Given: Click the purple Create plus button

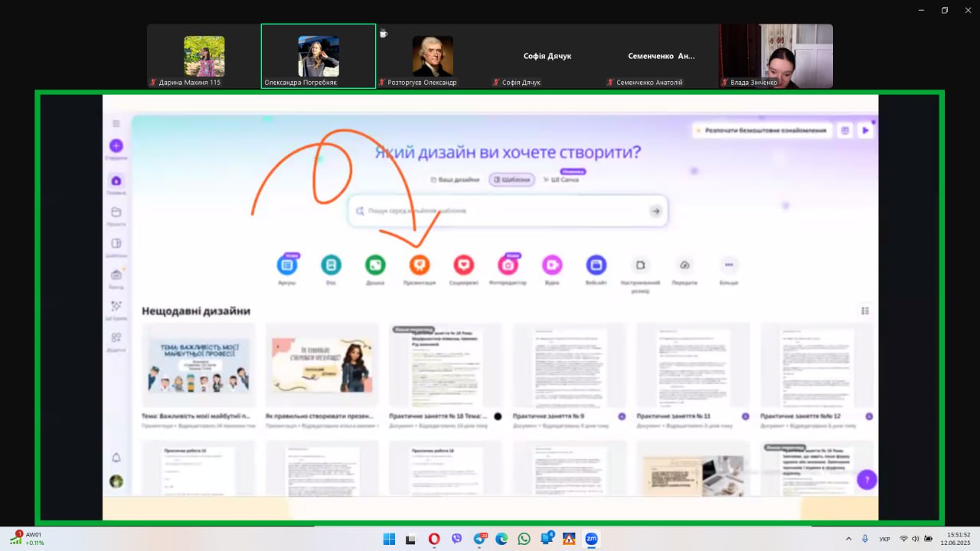Looking at the screenshot, I should point(116,145).
